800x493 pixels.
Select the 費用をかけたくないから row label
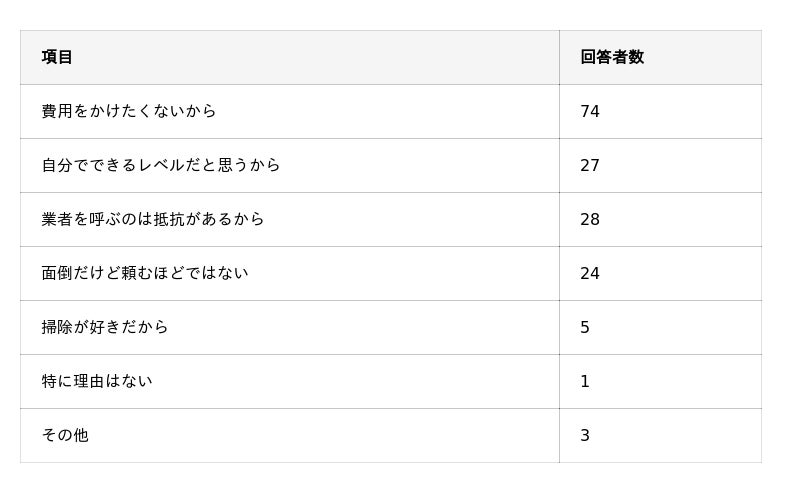tap(129, 111)
